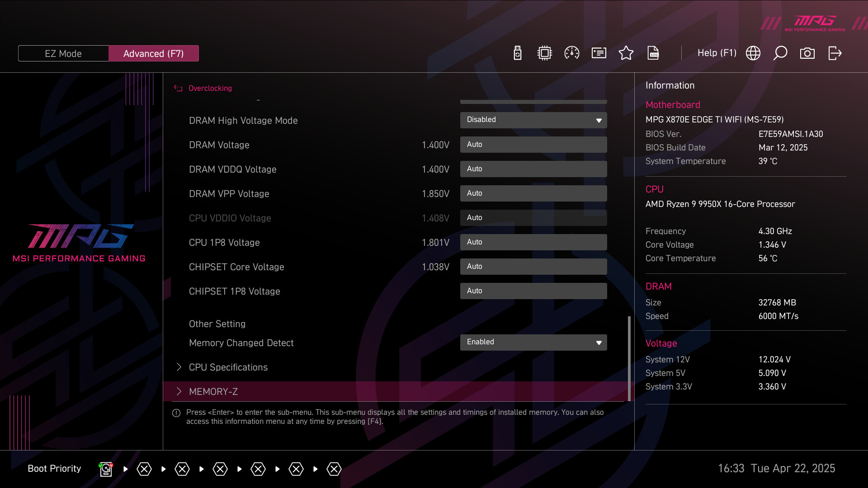
Task: Click the settings list vertical scrollbar
Action: pos(629,358)
